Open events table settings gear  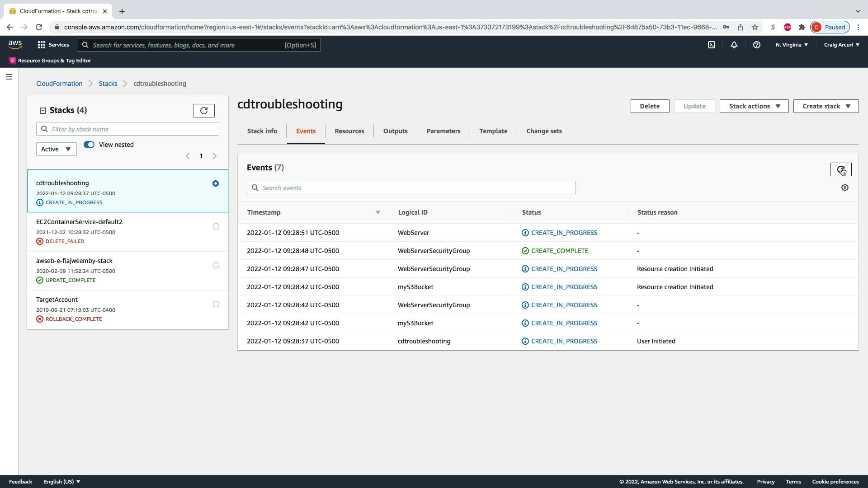click(844, 188)
